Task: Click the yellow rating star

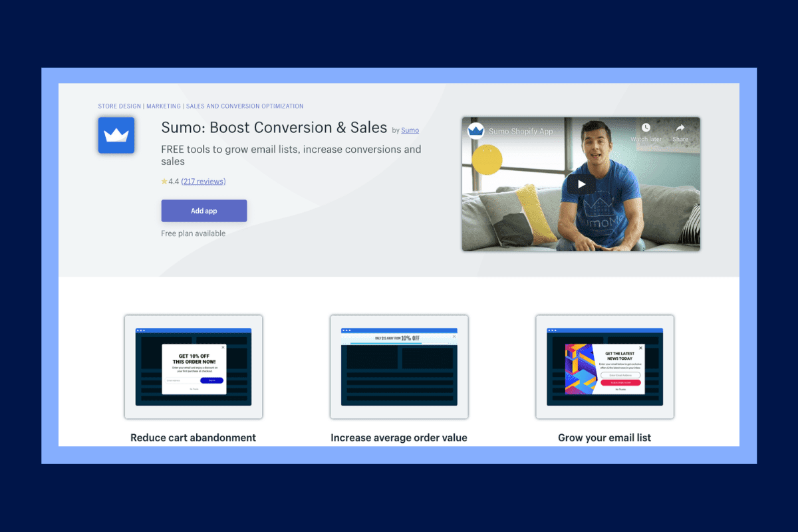Action: point(164,181)
